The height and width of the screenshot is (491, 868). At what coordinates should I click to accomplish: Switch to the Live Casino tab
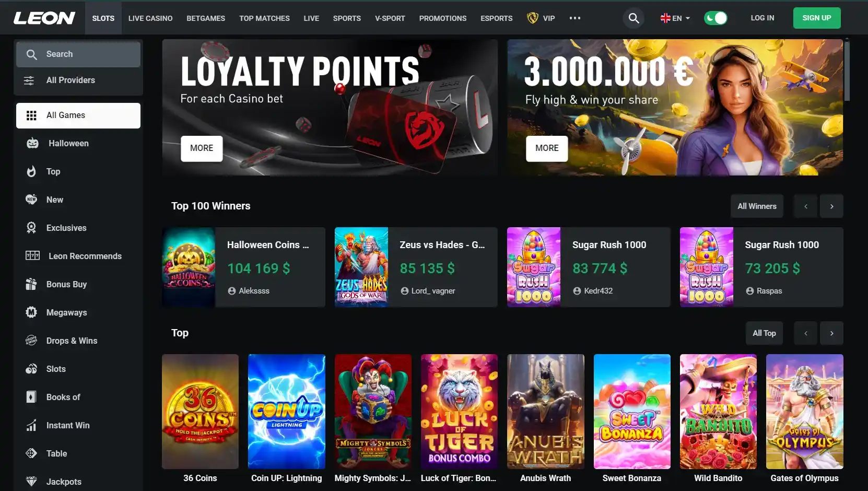(150, 18)
